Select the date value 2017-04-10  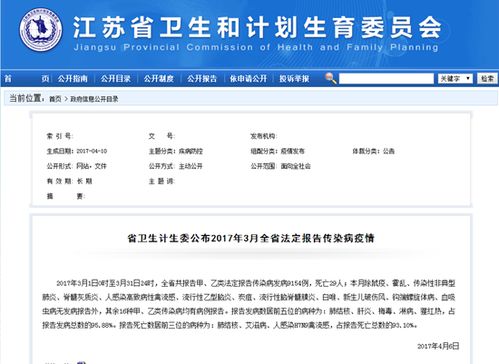point(92,151)
